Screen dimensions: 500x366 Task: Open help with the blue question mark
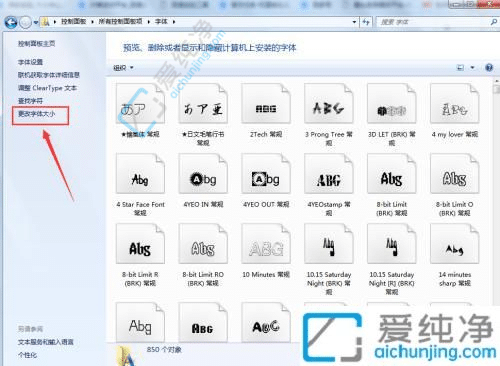coord(489,68)
